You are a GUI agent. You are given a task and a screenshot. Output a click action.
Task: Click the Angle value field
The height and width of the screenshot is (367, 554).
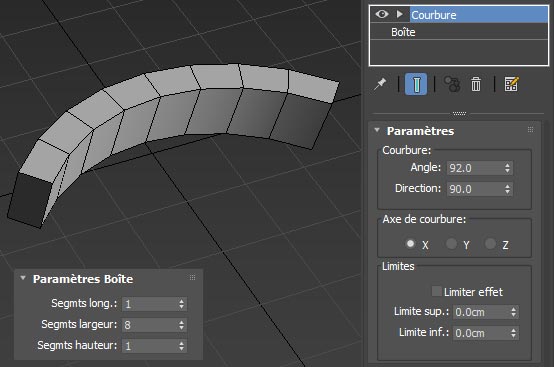coord(476,168)
